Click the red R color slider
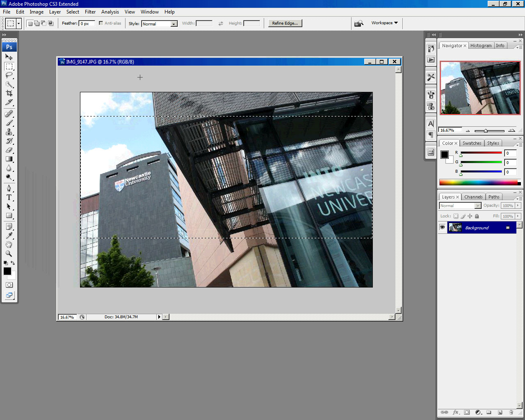Image resolution: width=525 pixels, height=420 pixels. [x=481, y=153]
